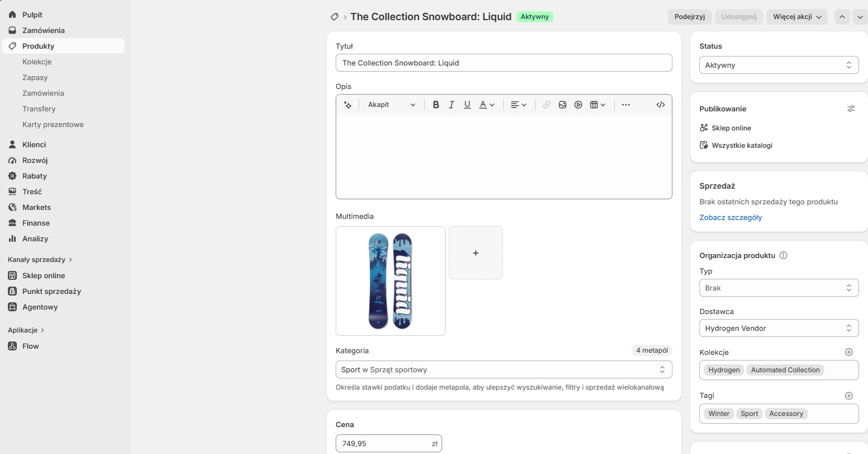Click the Winter tag chip
This screenshot has height=454, width=868.
(719, 414)
